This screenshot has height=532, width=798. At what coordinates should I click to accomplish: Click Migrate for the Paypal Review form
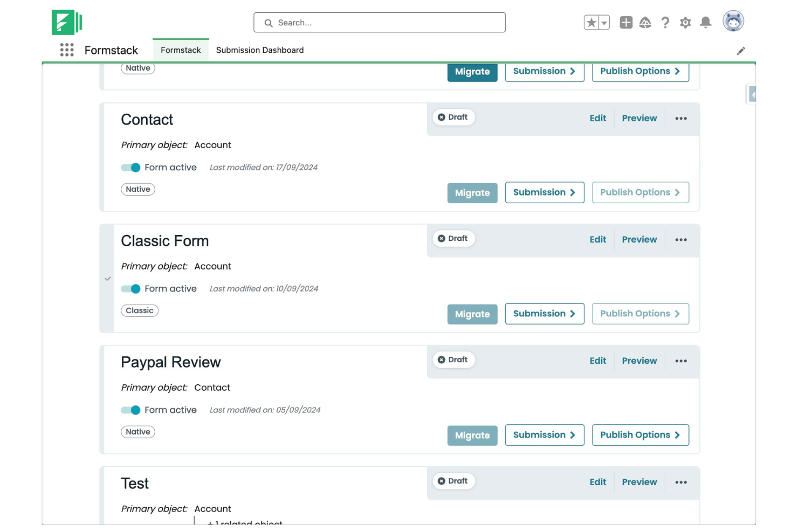472,435
